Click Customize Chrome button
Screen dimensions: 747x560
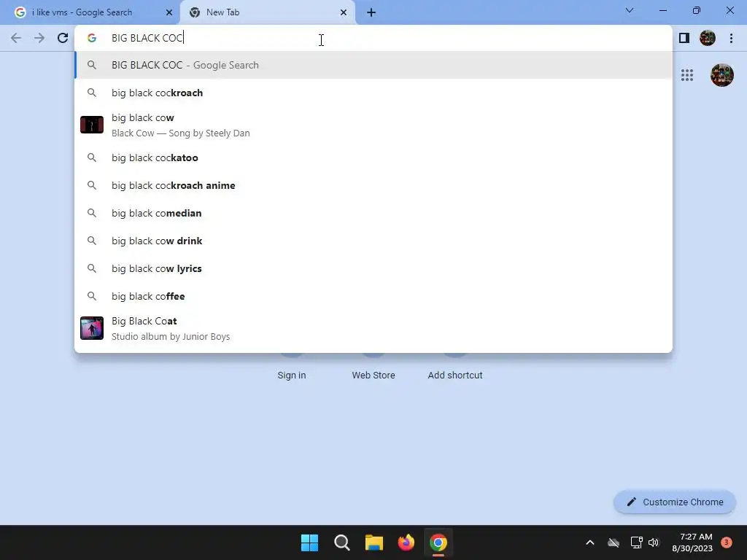coord(675,502)
